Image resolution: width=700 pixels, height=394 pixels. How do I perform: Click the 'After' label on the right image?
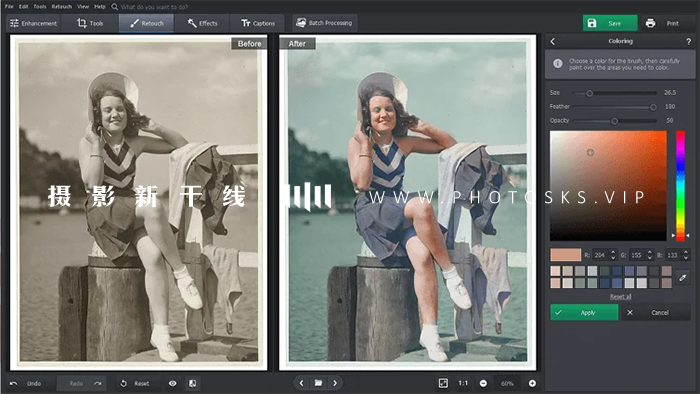click(x=297, y=44)
